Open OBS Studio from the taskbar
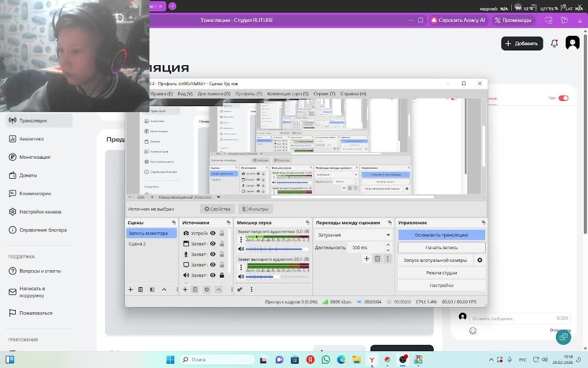The width and height of the screenshot is (588, 368). click(x=403, y=360)
